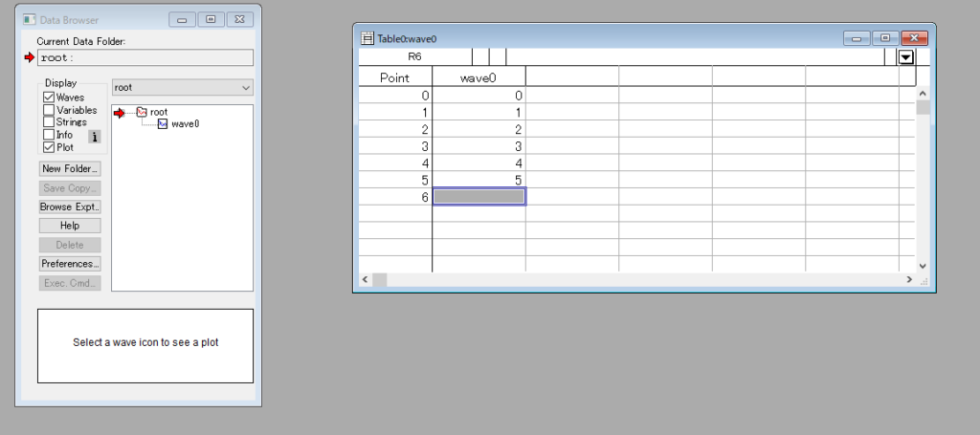Click the red arrow beside Current Data Folder
The width and height of the screenshot is (980, 435).
pos(29,58)
